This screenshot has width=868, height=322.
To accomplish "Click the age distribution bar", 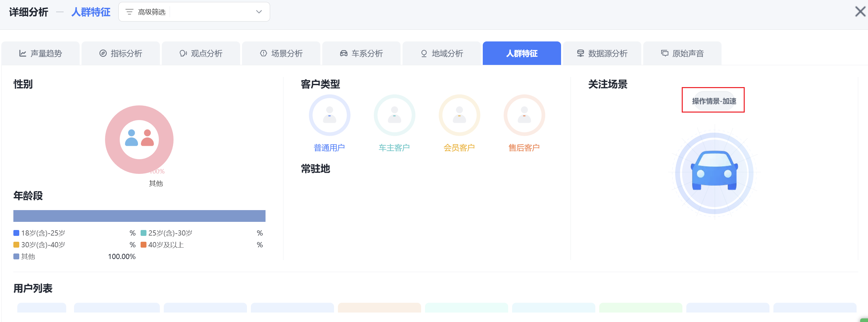I will pyautogui.click(x=139, y=216).
